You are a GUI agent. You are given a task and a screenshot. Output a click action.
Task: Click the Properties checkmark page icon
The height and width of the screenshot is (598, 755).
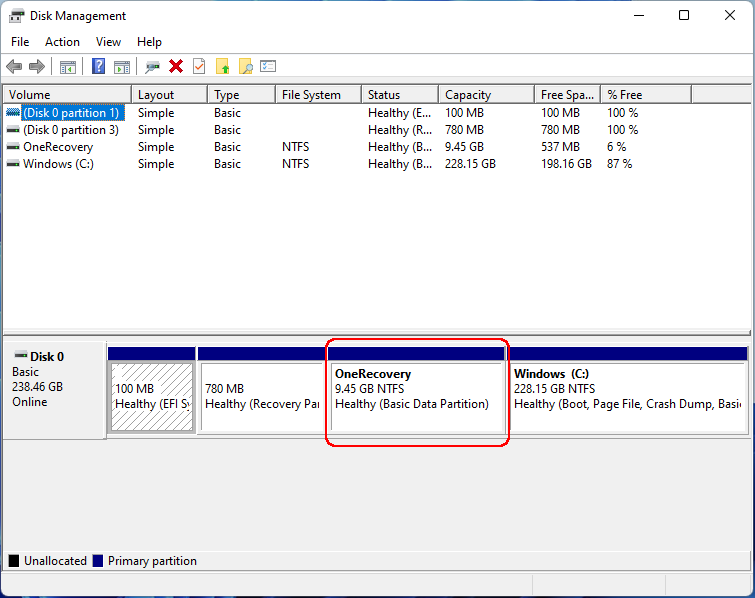pos(199,66)
